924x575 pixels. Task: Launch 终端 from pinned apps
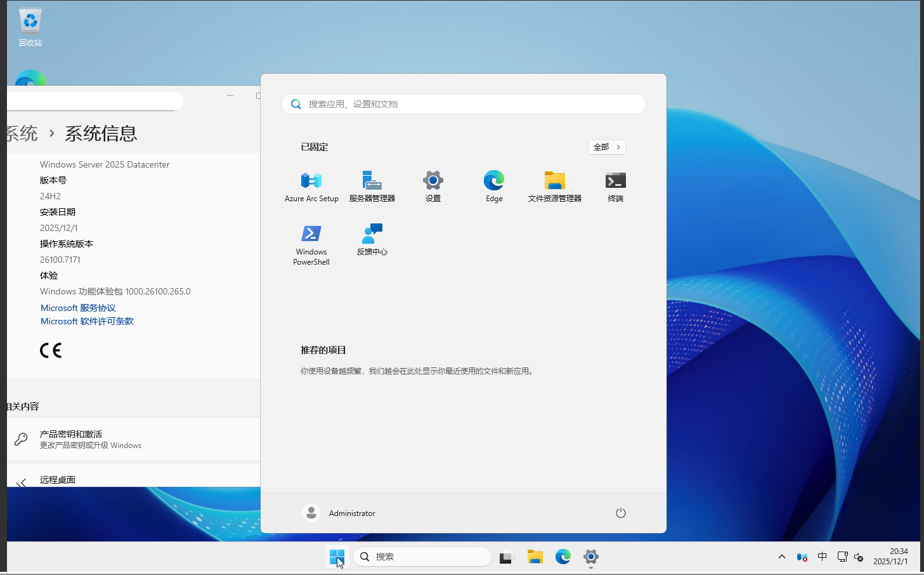(616, 186)
